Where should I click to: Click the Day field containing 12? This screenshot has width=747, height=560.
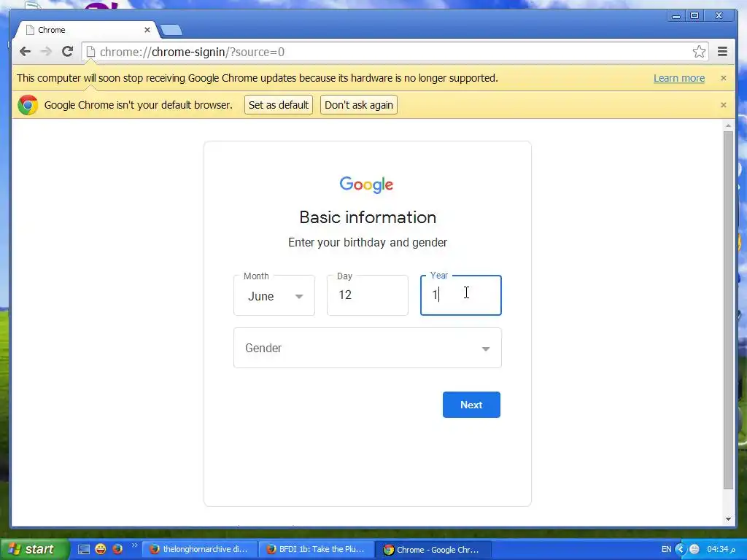pyautogui.click(x=368, y=295)
